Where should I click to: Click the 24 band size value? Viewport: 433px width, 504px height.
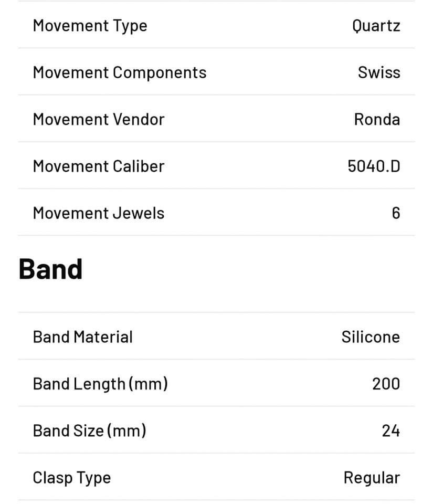(391, 430)
